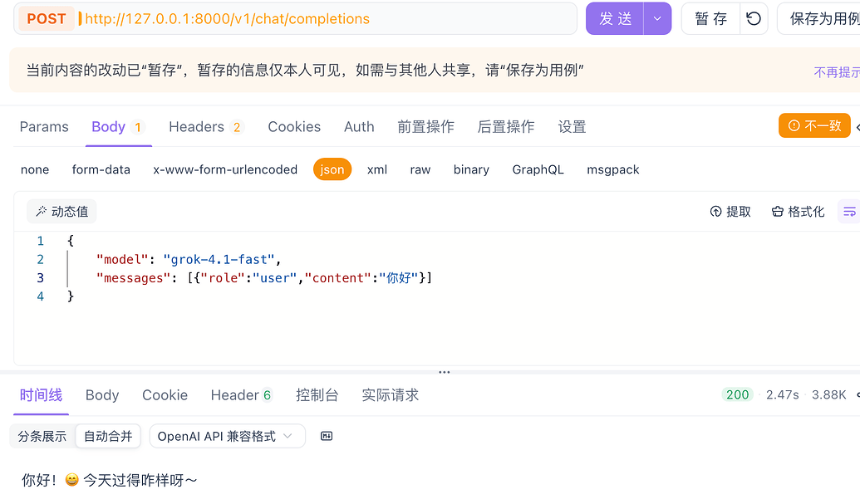Switch to the Params tab
This screenshot has width=860, height=504.
click(x=44, y=127)
